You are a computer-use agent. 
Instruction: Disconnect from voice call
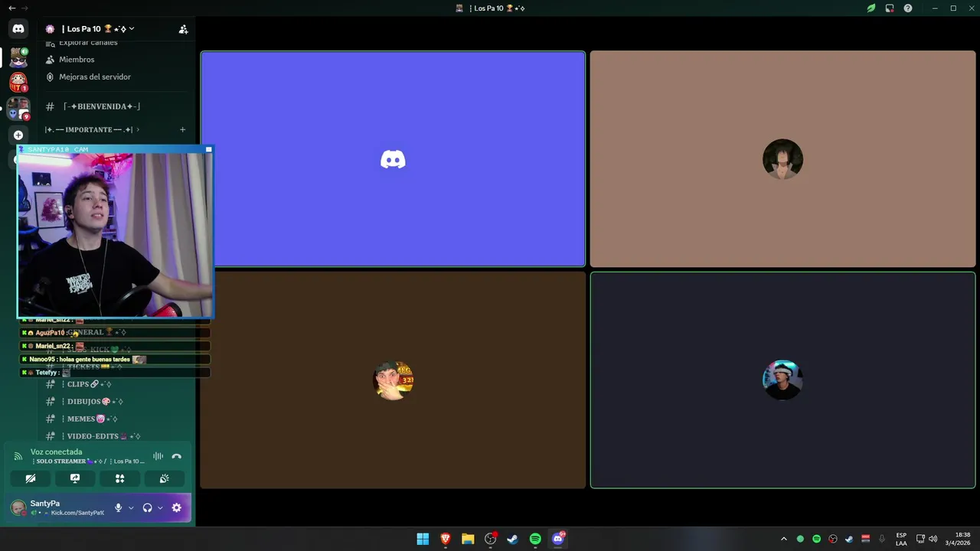pyautogui.click(x=177, y=456)
